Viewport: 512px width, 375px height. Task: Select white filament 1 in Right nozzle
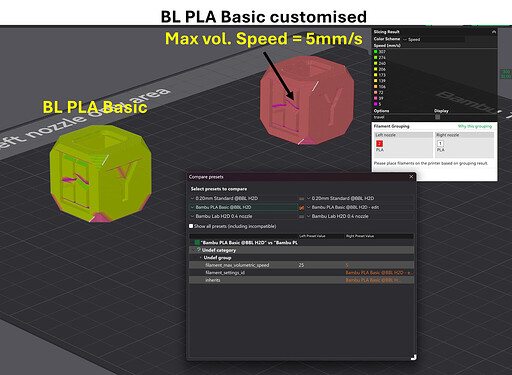coord(440,143)
